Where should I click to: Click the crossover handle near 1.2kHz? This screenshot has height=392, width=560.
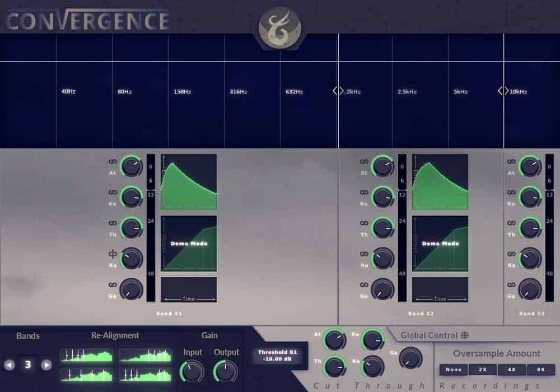coord(338,91)
